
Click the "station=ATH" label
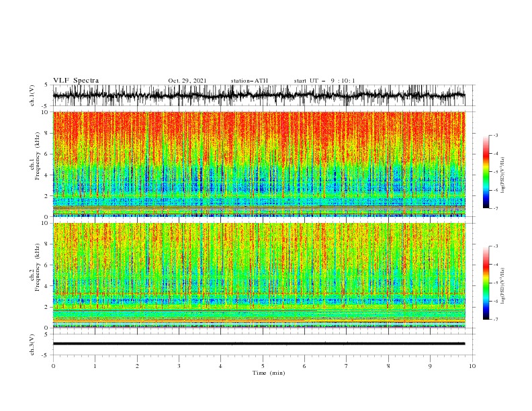coord(249,81)
